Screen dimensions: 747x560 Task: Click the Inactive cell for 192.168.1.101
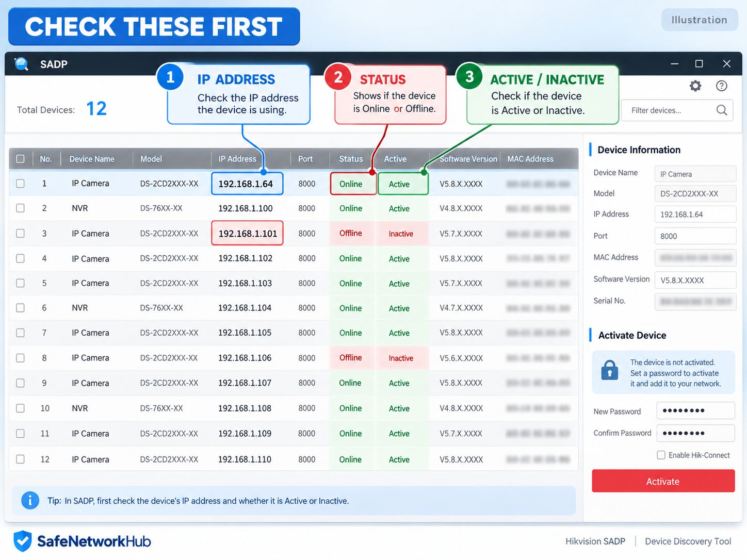tap(401, 234)
